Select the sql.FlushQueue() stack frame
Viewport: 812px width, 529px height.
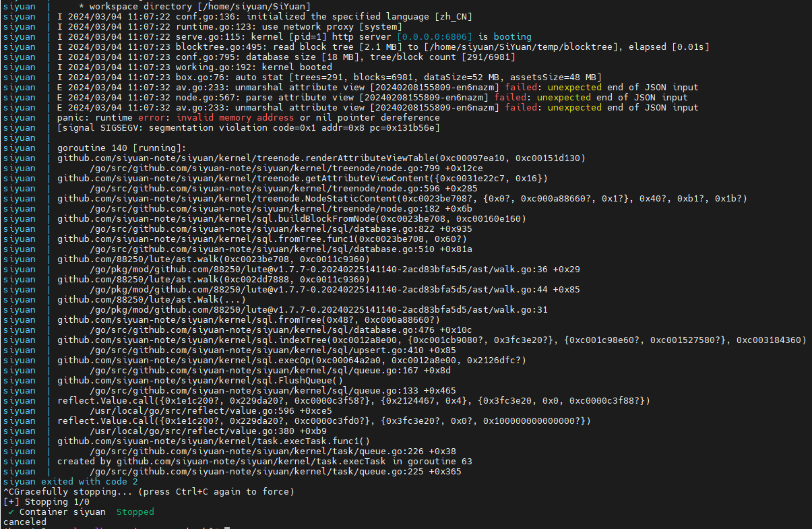click(199, 380)
